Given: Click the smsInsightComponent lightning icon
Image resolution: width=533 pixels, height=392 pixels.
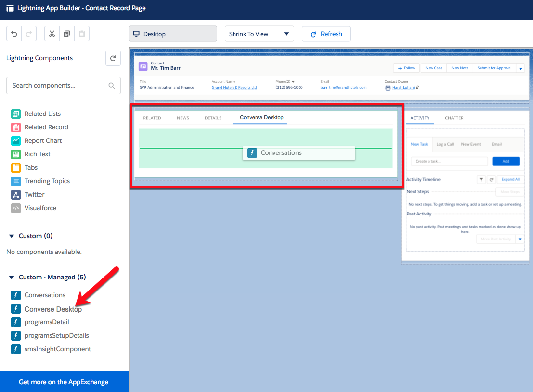Looking at the screenshot, I should click(15, 349).
